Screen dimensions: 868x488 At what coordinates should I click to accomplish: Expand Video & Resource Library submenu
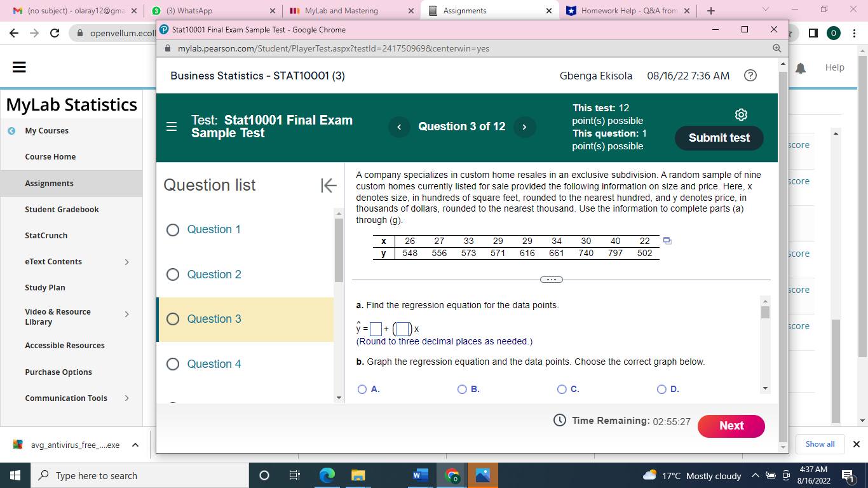pos(126,314)
